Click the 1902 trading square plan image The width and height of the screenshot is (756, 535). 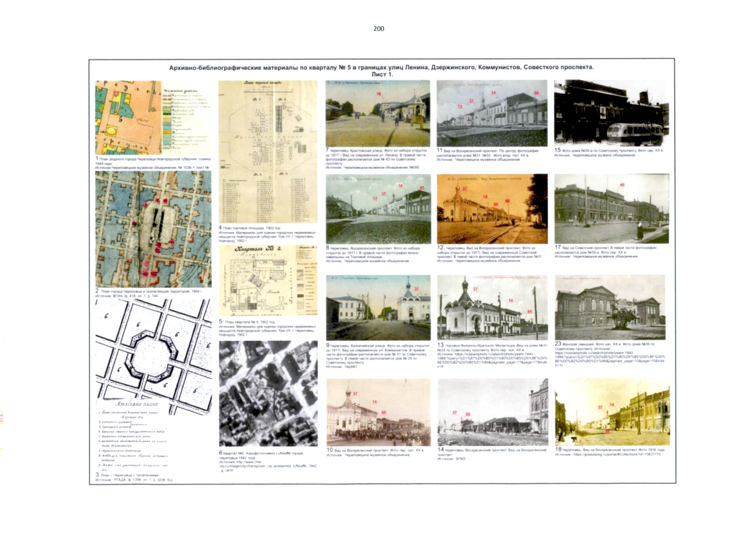coord(268,152)
